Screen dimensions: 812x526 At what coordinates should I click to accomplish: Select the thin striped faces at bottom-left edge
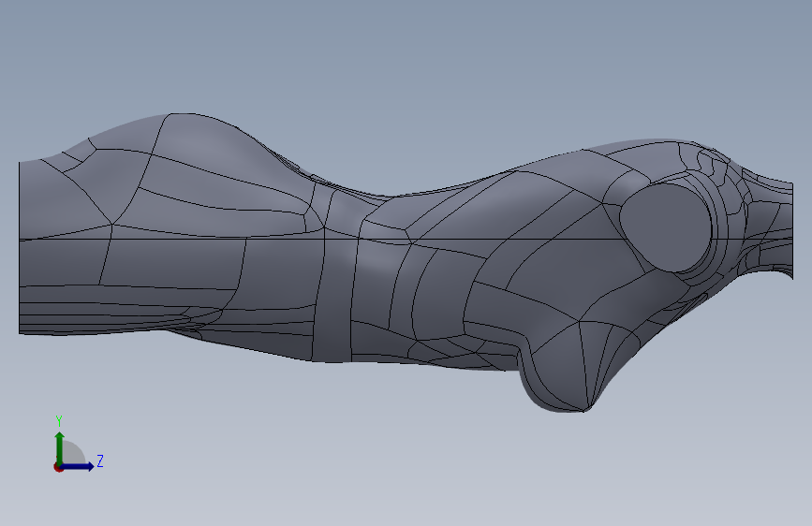[x=104, y=317]
